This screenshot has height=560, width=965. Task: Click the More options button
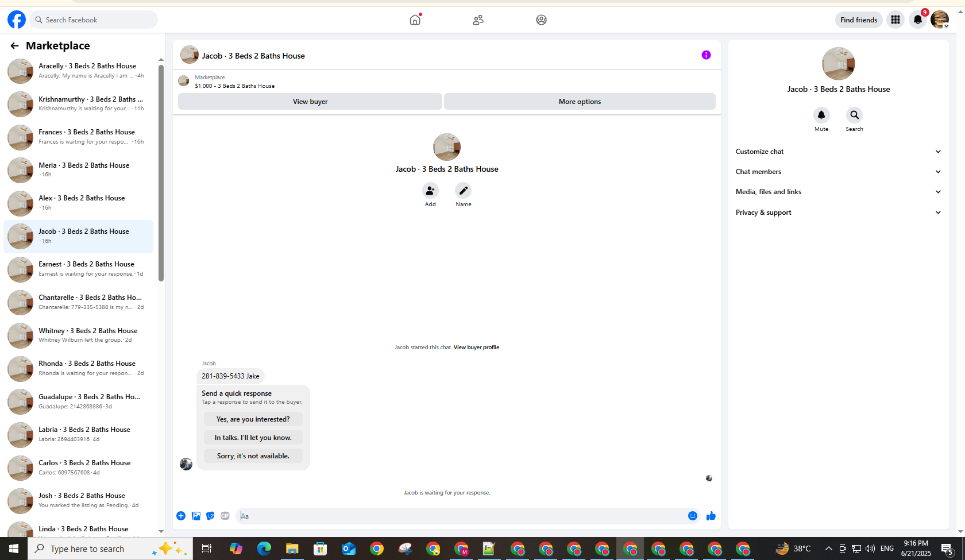point(580,102)
